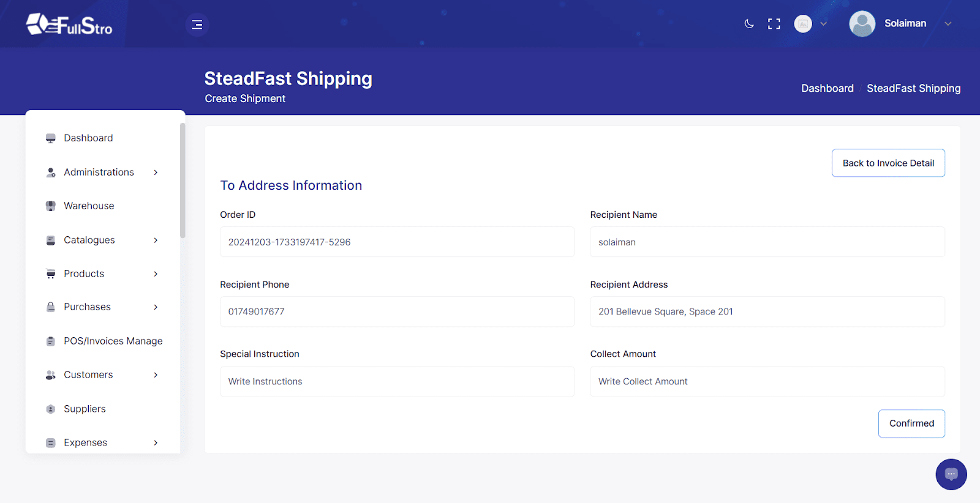Click the Expenses icon in sidebar

[51, 443]
